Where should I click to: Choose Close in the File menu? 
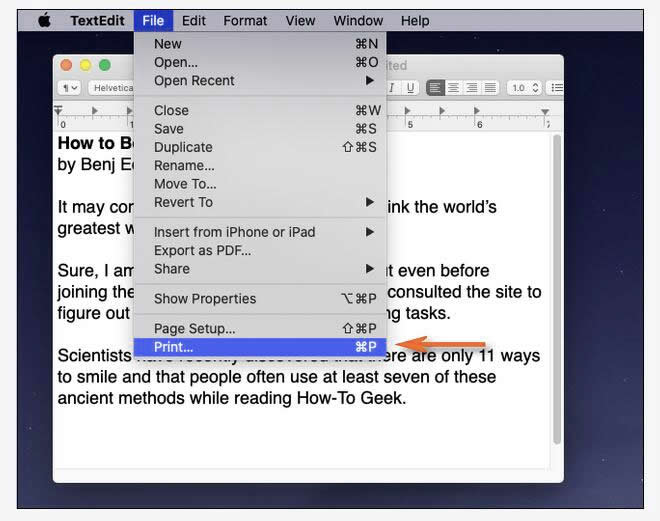[260, 110]
